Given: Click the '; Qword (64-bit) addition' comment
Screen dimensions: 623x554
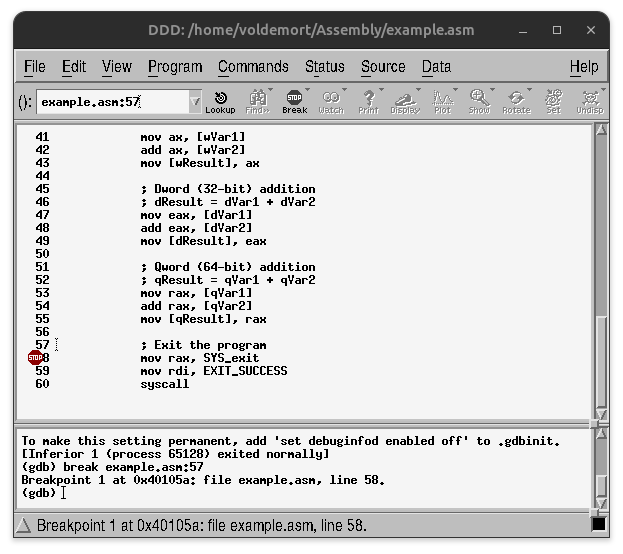Looking at the screenshot, I should point(228,267).
